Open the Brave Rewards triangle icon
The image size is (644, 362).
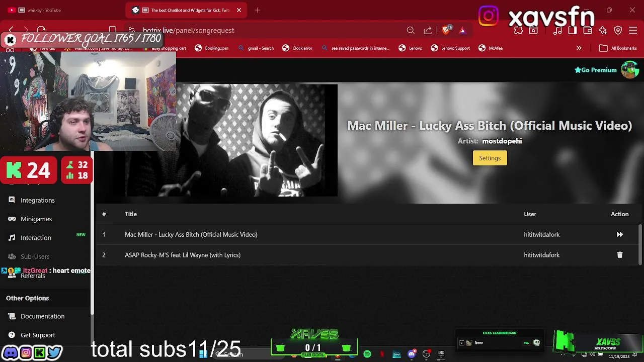click(462, 30)
